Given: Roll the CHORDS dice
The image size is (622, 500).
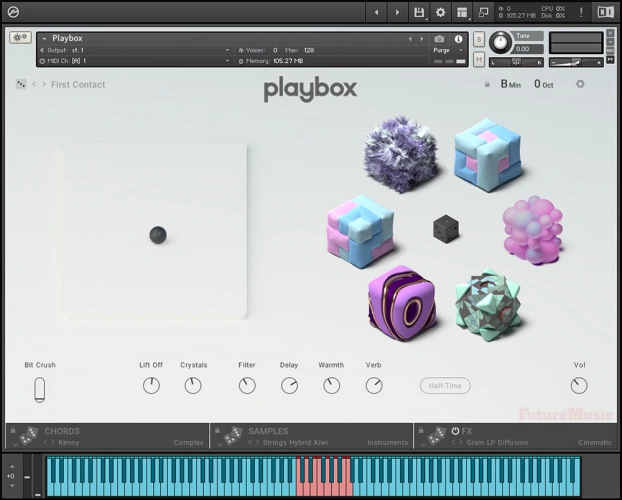Looking at the screenshot, I should (28, 435).
